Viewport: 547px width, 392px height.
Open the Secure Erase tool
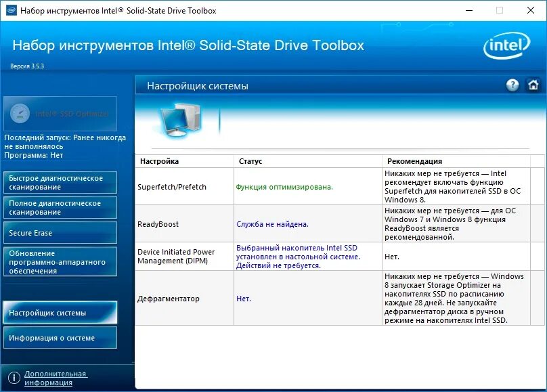coord(60,233)
